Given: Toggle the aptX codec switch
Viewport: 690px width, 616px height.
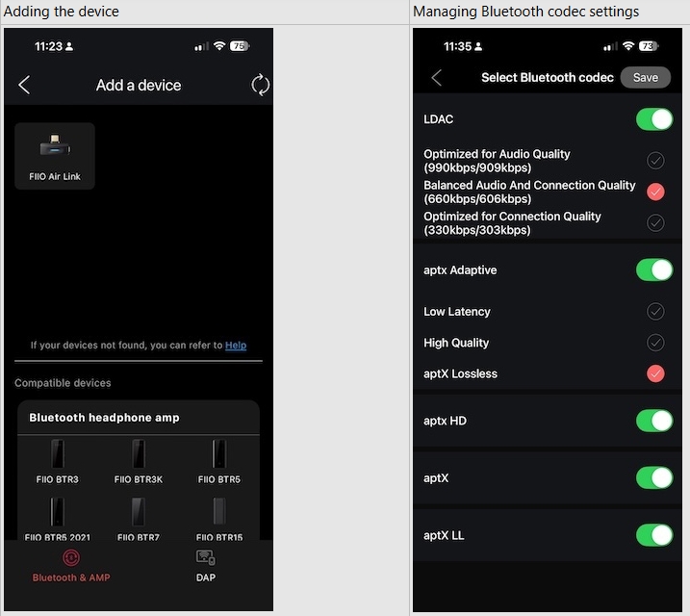Looking at the screenshot, I should (x=654, y=477).
